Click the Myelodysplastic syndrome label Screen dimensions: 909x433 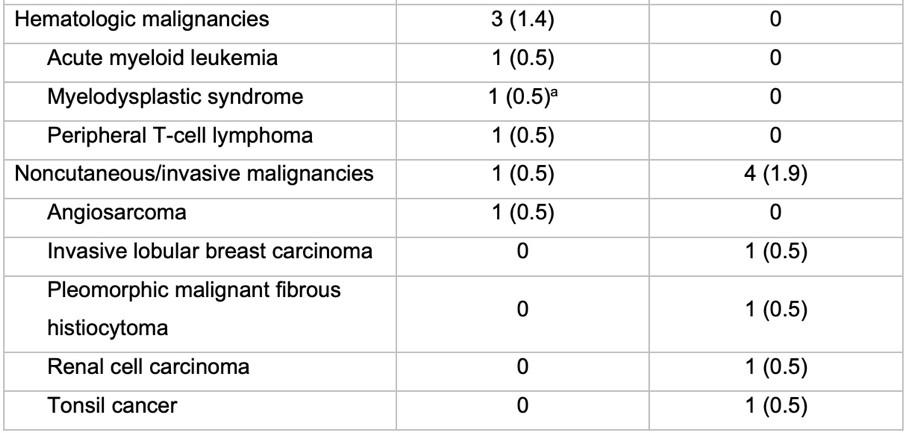175,97
